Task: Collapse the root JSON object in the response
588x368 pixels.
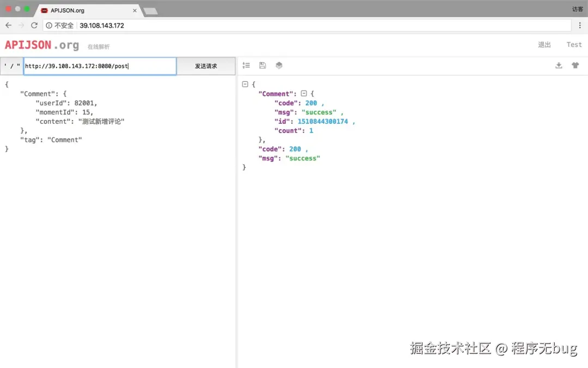Action: tap(245, 85)
